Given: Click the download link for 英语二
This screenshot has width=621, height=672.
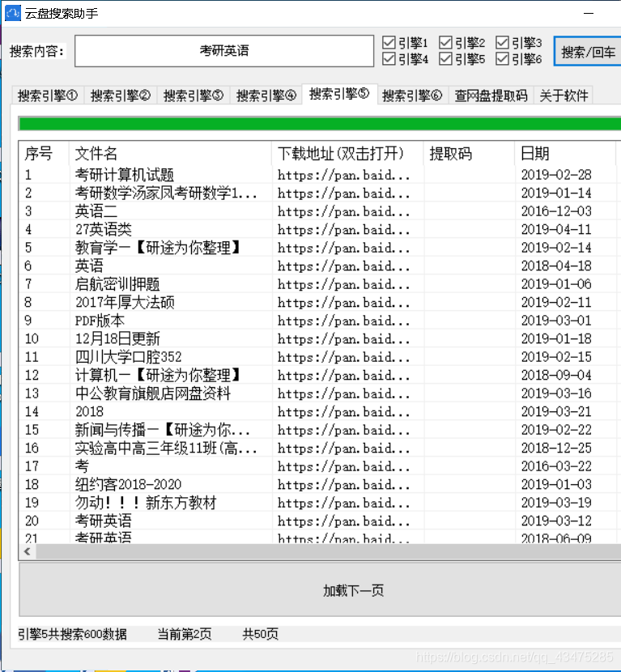Looking at the screenshot, I should point(343,211).
